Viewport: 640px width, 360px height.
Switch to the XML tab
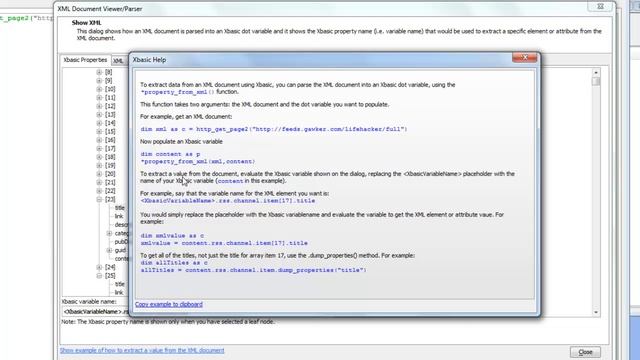[x=118, y=61]
